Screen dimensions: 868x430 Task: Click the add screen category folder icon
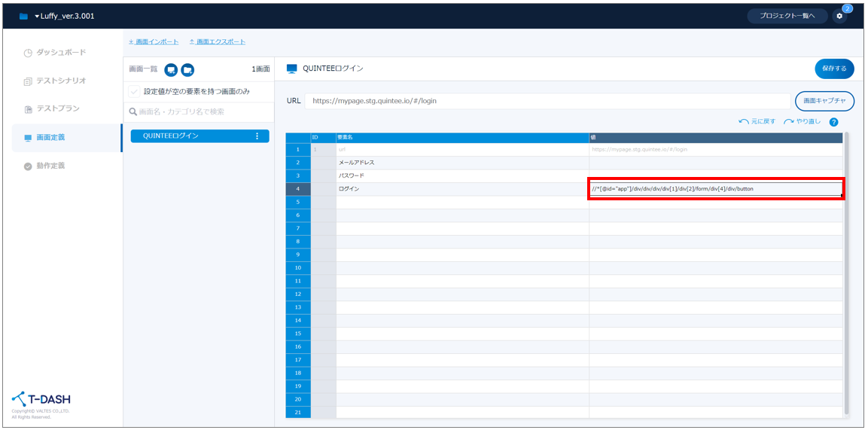coord(187,69)
